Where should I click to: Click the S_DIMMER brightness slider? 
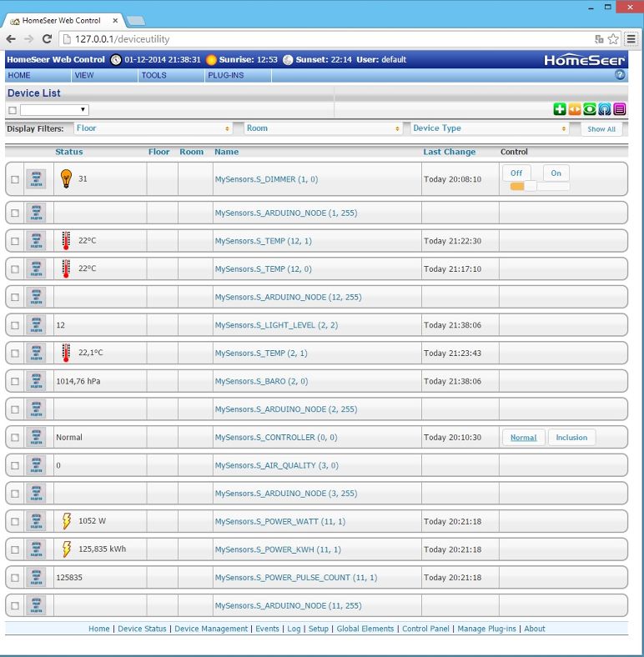[x=539, y=186]
